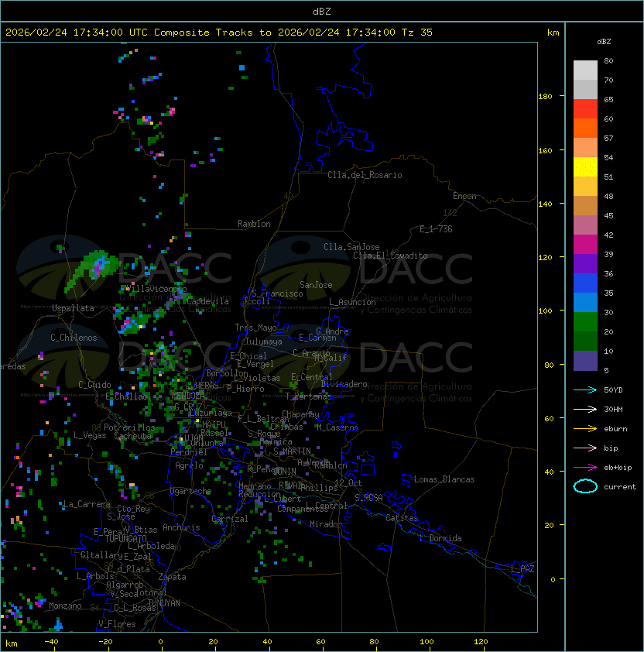Click the Catitas map label
The image size is (644, 652).
[x=402, y=518]
